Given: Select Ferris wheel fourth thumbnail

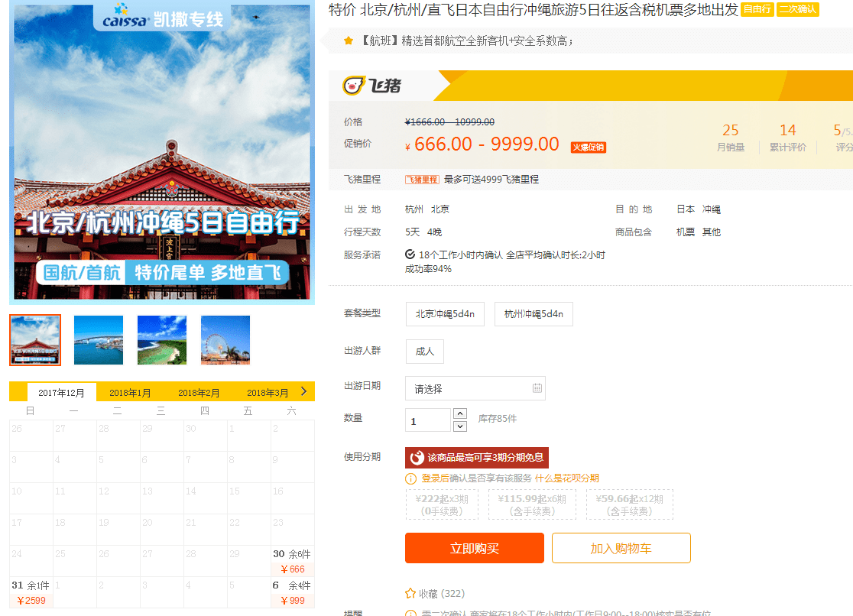Looking at the screenshot, I should (x=225, y=340).
